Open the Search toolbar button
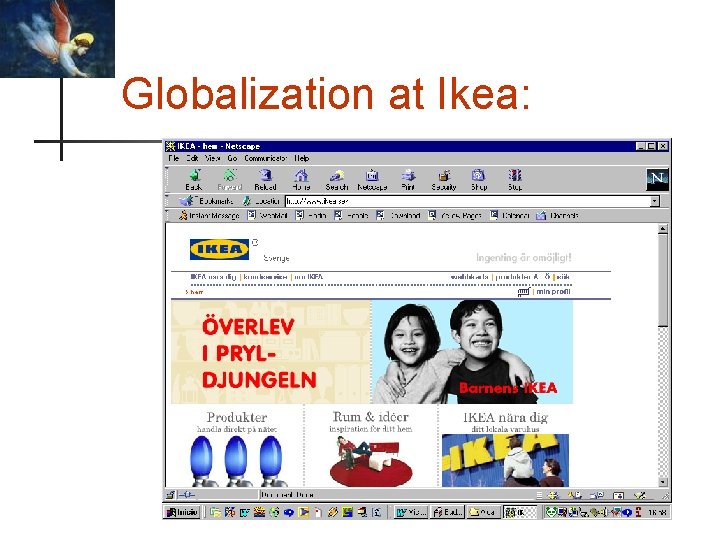 [x=337, y=180]
